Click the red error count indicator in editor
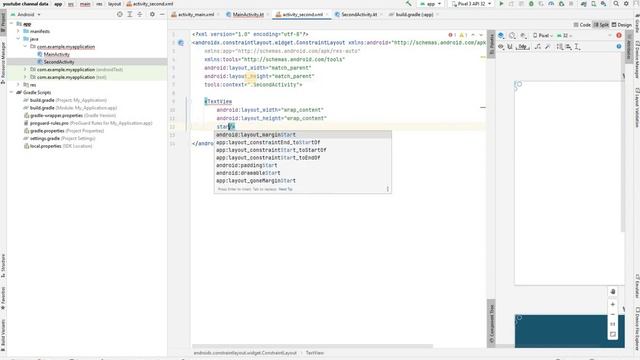This screenshot has height=360, width=640. pyautogui.click(x=452, y=35)
